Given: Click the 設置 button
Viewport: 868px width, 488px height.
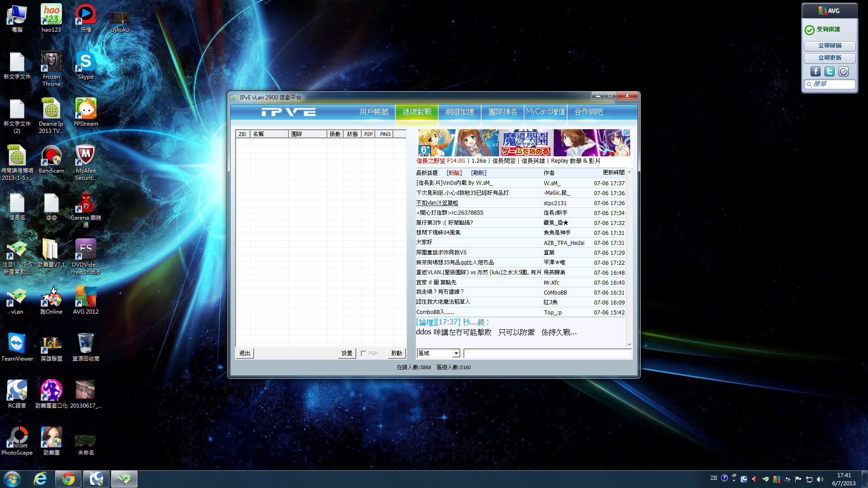Looking at the screenshot, I should coord(347,353).
